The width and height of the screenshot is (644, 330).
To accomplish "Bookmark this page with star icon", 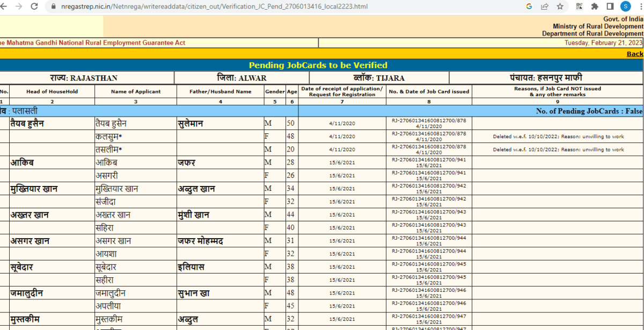I will click(x=560, y=6).
